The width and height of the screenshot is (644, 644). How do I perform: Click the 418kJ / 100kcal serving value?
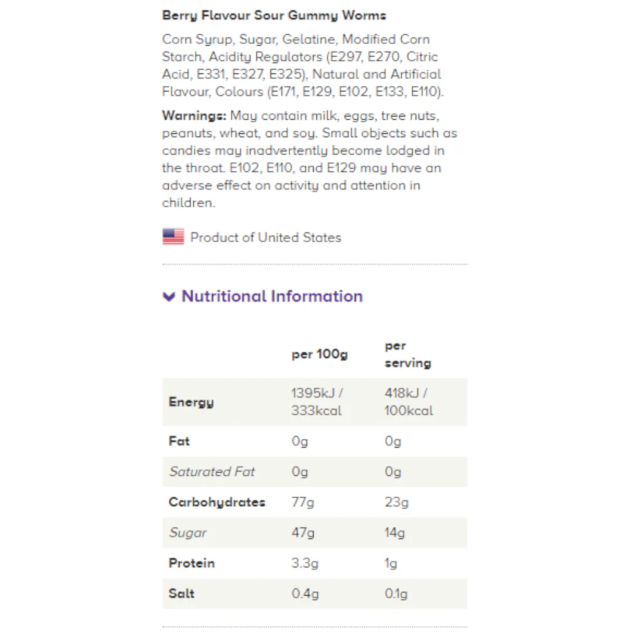pos(409,402)
